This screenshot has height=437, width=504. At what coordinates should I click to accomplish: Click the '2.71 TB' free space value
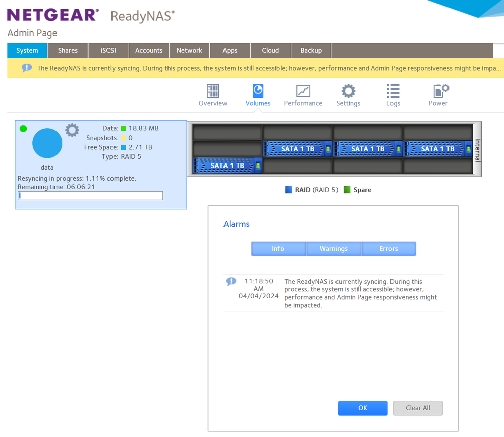[x=140, y=147]
